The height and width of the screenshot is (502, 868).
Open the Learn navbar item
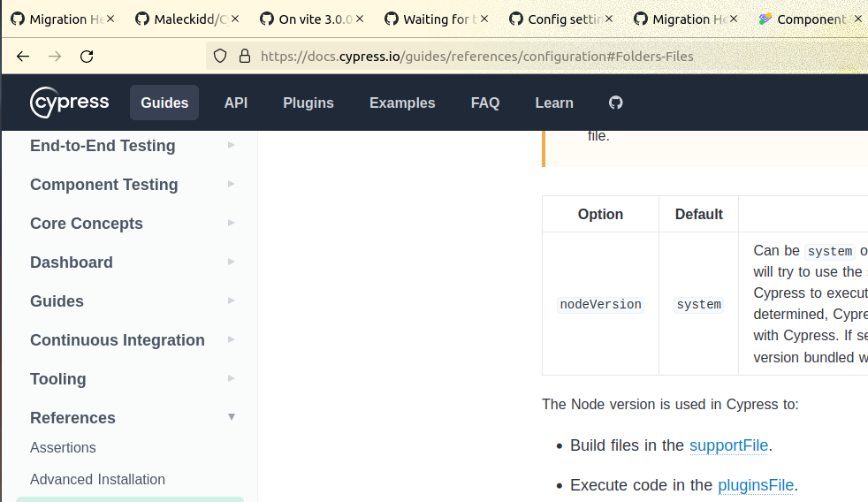(554, 103)
